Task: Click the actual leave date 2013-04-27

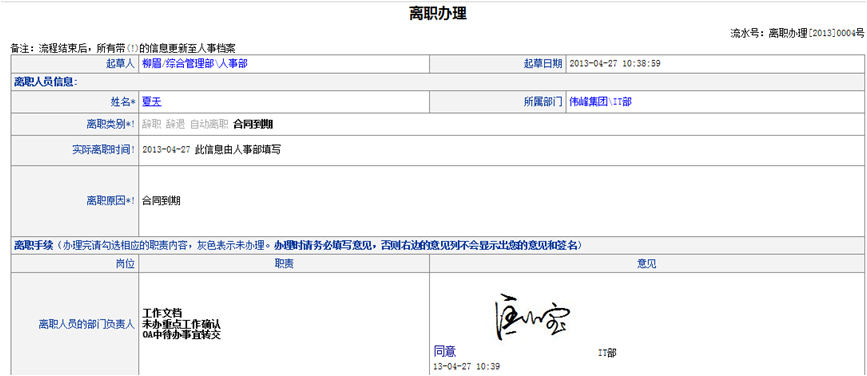Action: point(166,150)
